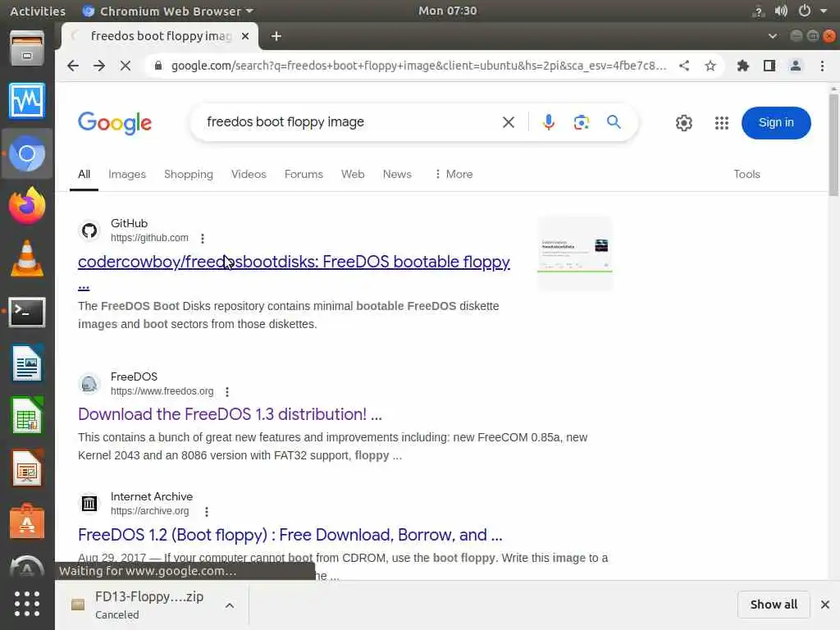Open the clock calendar Mon 07:30
The width and height of the screenshot is (840, 630).
[447, 11]
